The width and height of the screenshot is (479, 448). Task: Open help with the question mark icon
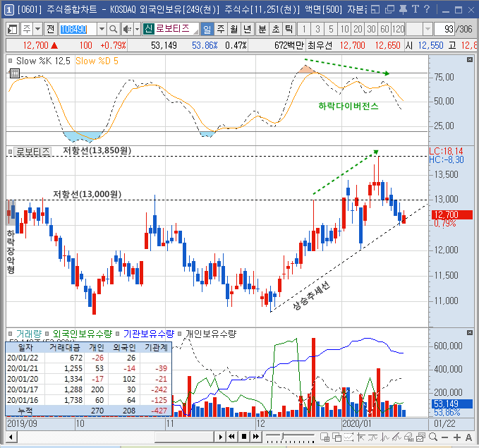coord(427,9)
